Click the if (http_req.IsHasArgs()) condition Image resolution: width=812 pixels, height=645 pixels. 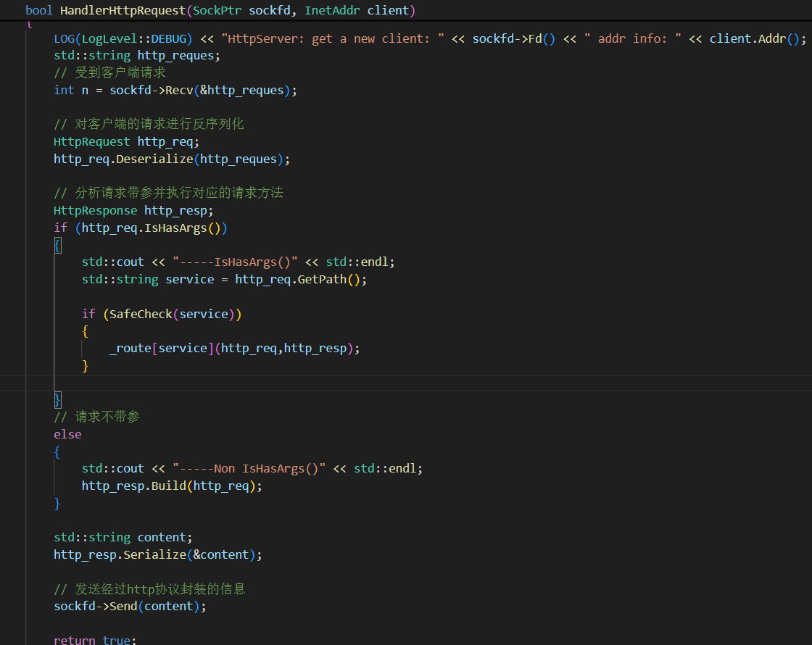tap(141, 228)
